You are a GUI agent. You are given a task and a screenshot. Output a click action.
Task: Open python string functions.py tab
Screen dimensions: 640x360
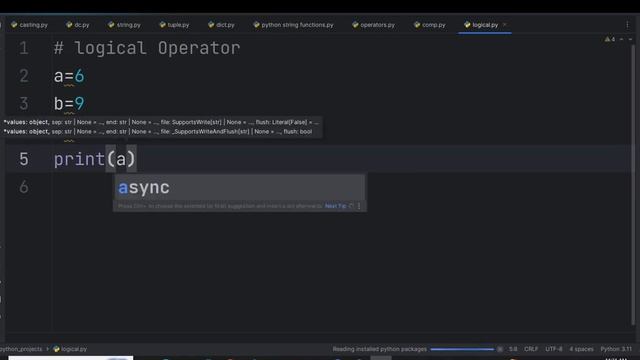pyautogui.click(x=293, y=25)
